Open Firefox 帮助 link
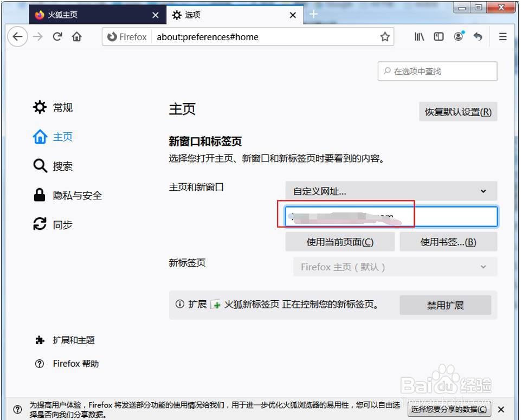Image resolution: width=522 pixels, height=420 pixels. click(x=67, y=364)
